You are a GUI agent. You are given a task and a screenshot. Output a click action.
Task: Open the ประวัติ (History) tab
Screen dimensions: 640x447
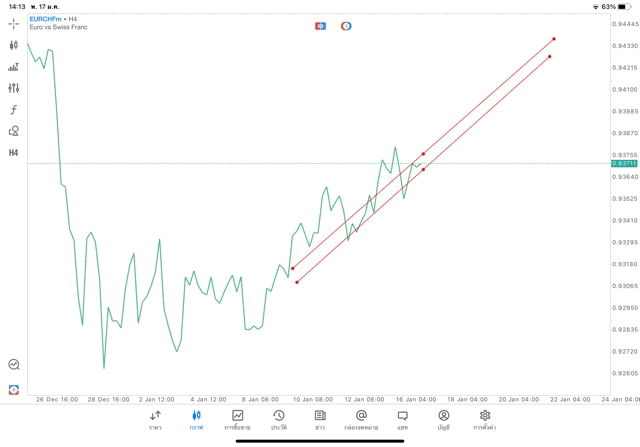(x=279, y=419)
